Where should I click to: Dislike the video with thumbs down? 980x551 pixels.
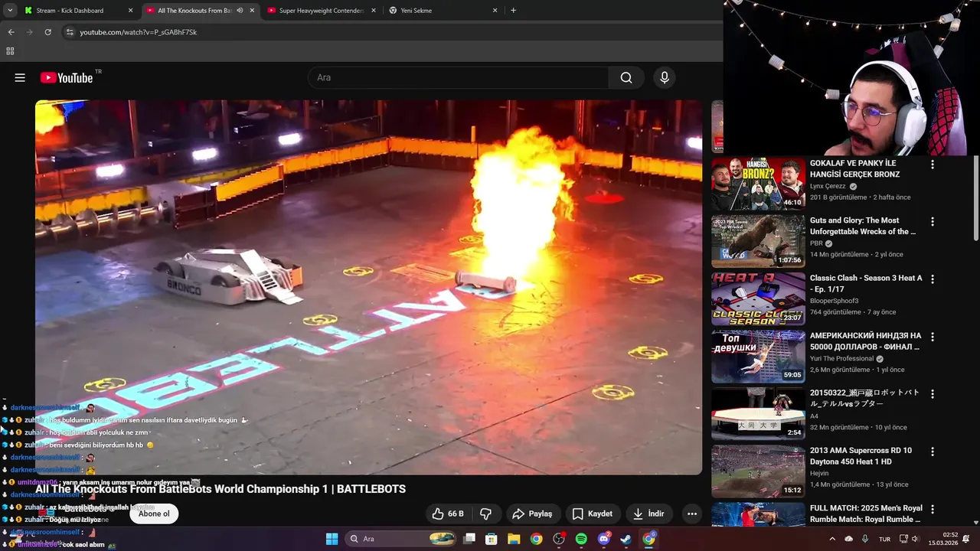click(x=485, y=514)
